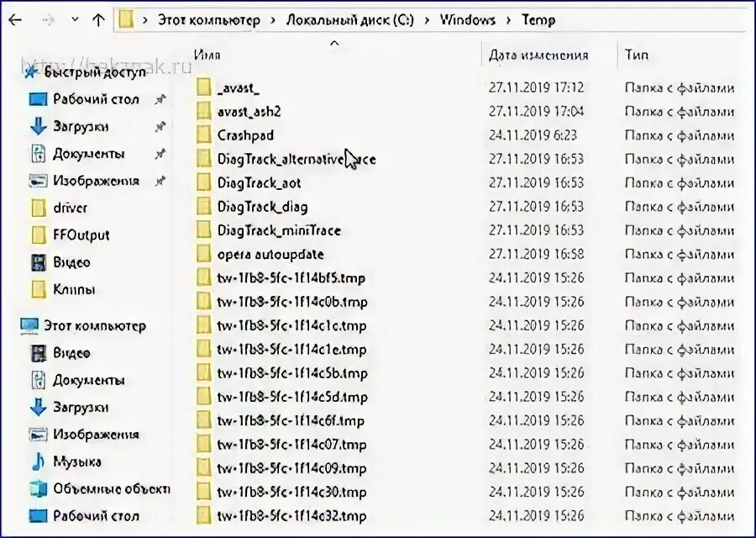This screenshot has height=538, width=756.
Task: Select the 'tw-1fb8-5fc-1f14c1c.tmp' row name
Action: [x=291, y=325]
